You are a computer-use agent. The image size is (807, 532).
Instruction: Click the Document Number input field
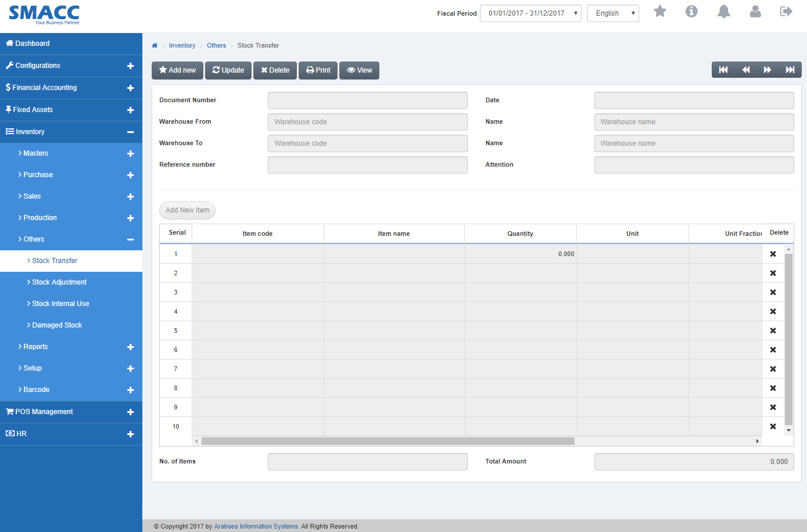click(x=367, y=100)
